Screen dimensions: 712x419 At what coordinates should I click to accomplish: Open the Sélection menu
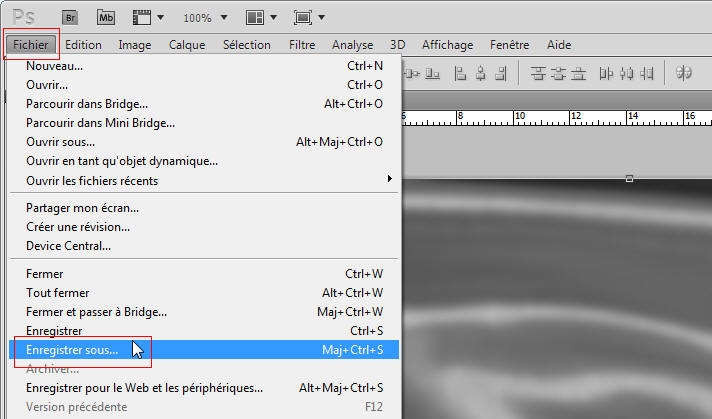coord(247,45)
